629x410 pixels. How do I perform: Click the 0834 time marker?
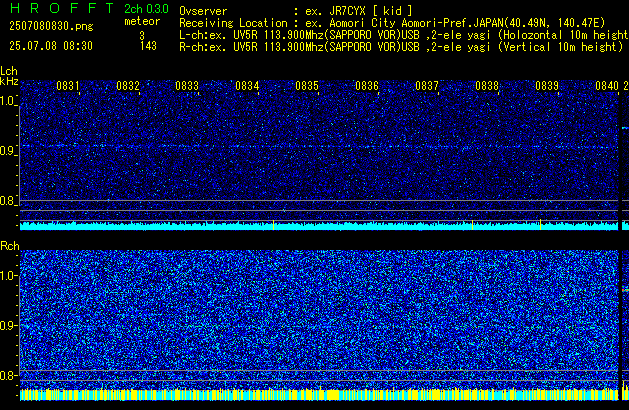click(x=247, y=86)
